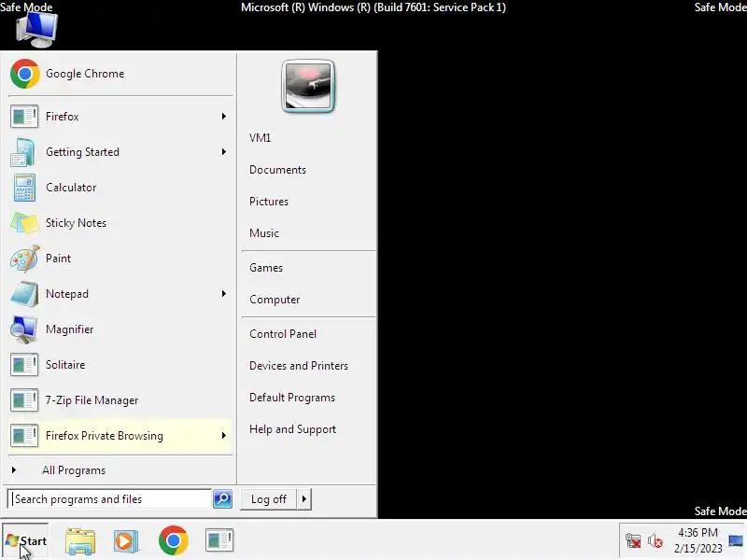Open Default Programs

click(292, 398)
